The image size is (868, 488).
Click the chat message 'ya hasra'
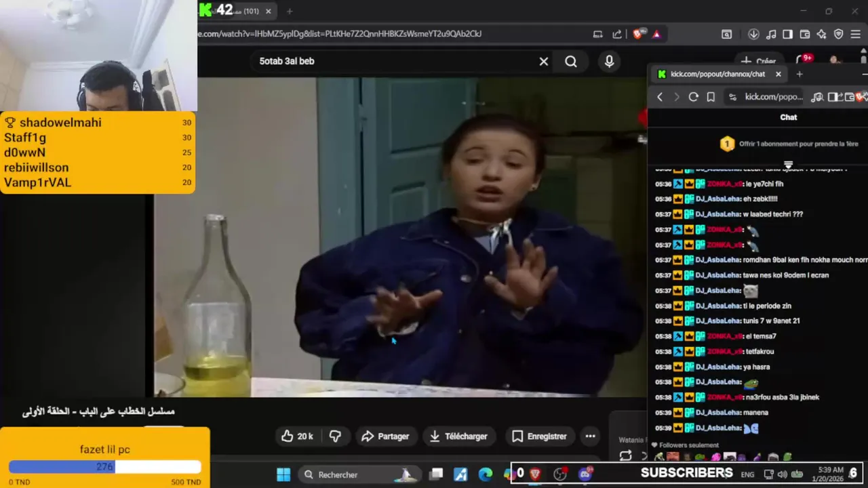(x=756, y=367)
